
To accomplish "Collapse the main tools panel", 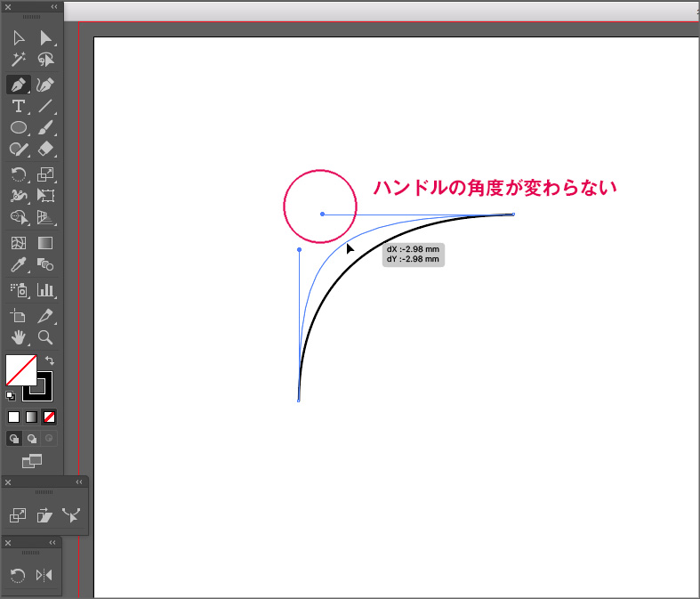I will pyautogui.click(x=54, y=7).
